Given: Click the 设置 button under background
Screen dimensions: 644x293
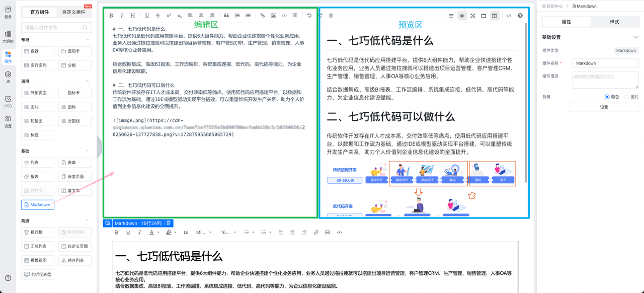Looking at the screenshot, I should pyautogui.click(x=604, y=107).
